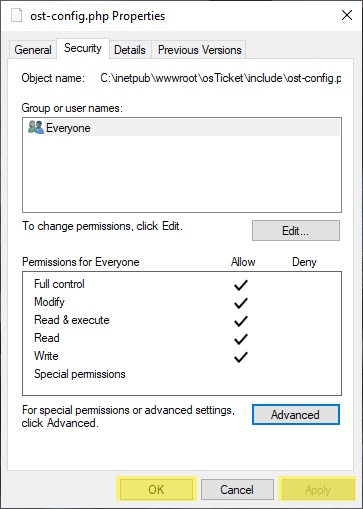The width and height of the screenshot is (363, 509).
Task: Click the Apply button
Action: [317, 489]
